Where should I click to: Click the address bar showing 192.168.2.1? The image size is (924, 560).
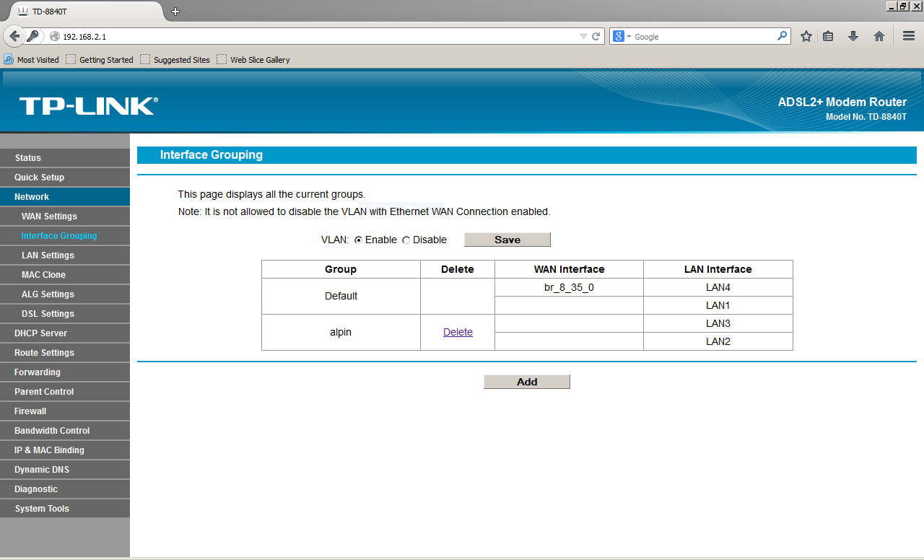(x=318, y=36)
